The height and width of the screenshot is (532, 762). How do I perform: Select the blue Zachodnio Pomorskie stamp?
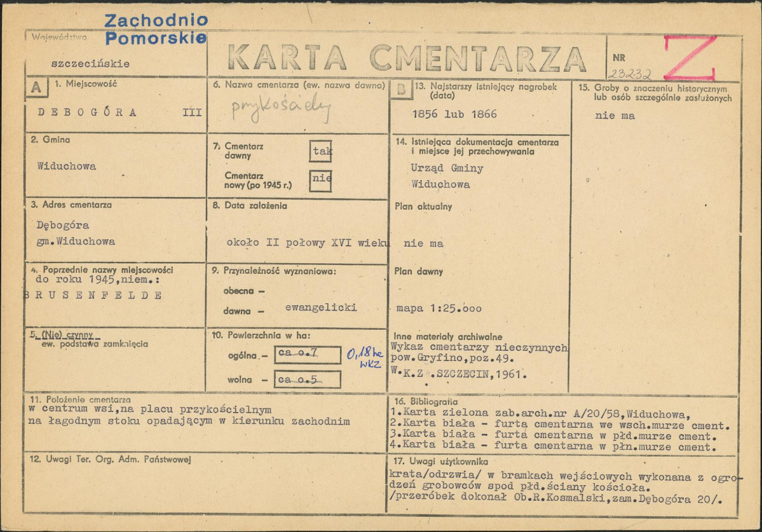pyautogui.click(x=156, y=29)
